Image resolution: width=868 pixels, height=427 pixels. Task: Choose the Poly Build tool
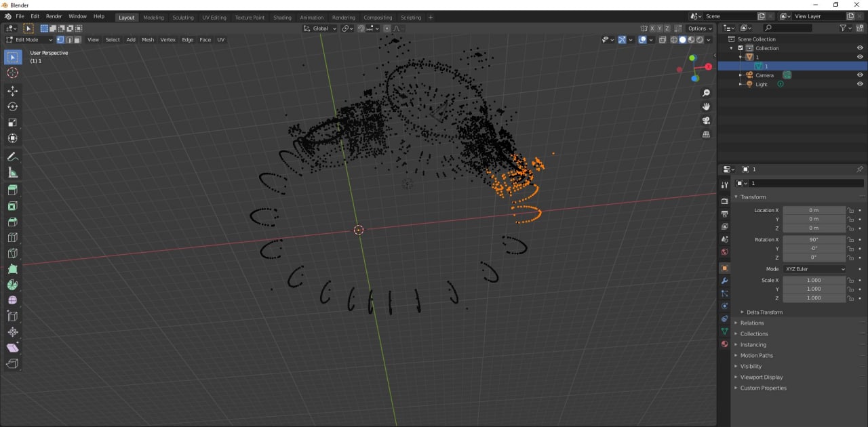tap(12, 269)
